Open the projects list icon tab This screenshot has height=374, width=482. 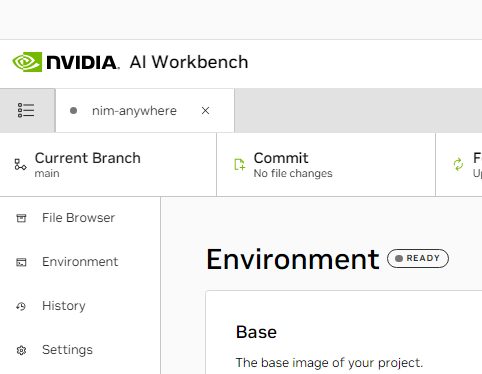[26, 110]
